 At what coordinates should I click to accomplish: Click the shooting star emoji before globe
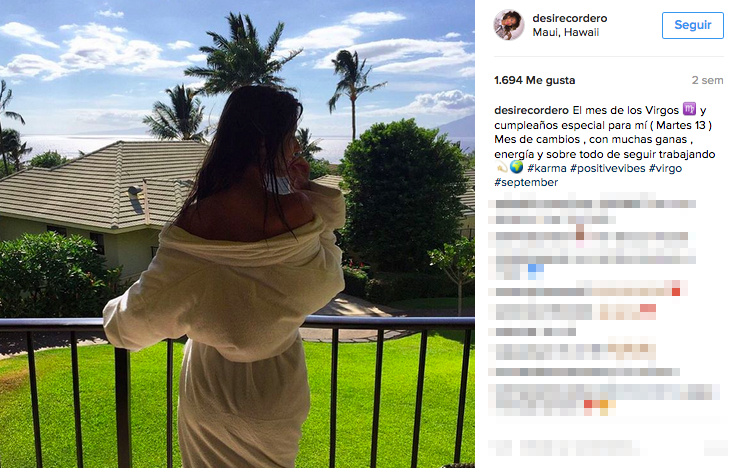pos(502,167)
